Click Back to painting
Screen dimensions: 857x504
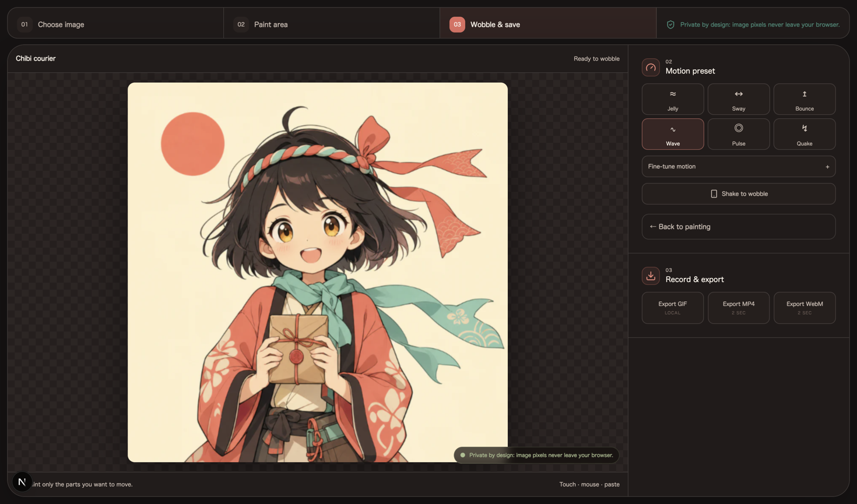click(x=739, y=227)
